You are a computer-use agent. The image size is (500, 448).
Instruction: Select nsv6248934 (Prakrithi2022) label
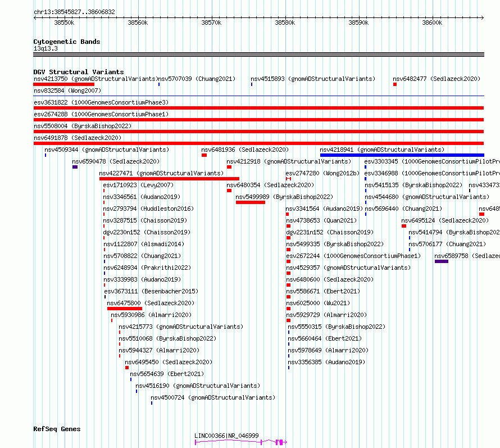click(147, 268)
